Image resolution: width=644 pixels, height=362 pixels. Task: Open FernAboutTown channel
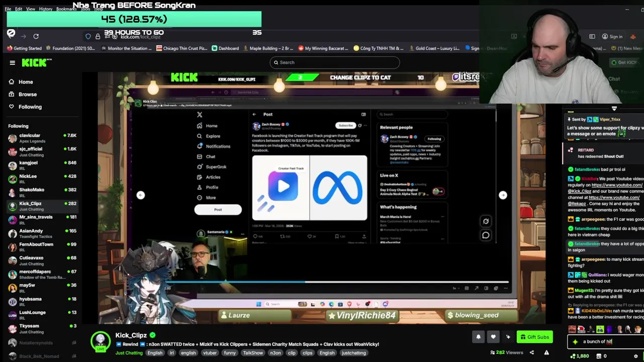coord(42,247)
